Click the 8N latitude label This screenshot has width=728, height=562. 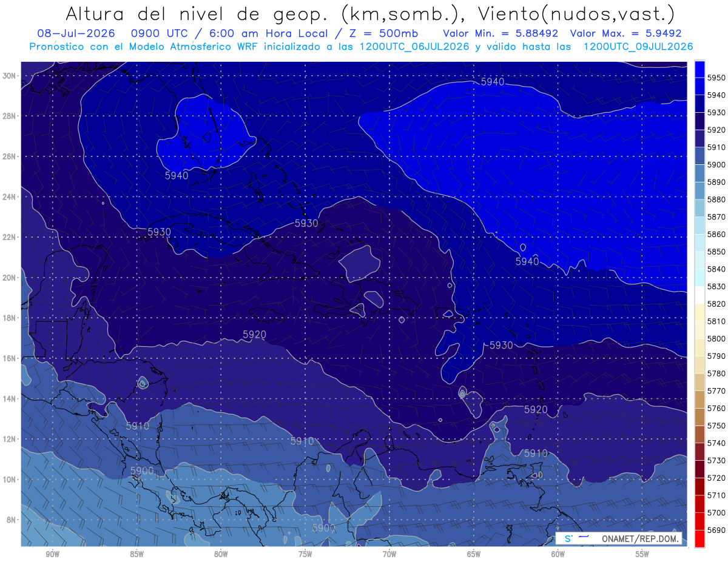point(12,520)
